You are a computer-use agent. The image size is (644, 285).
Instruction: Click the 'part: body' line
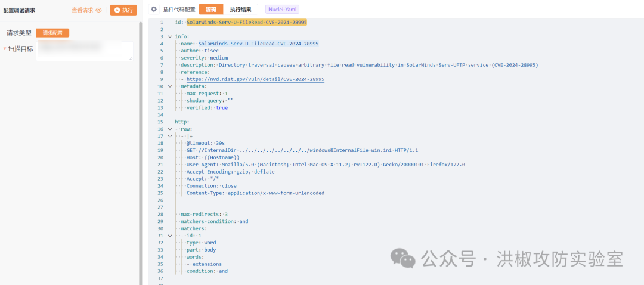coord(202,250)
